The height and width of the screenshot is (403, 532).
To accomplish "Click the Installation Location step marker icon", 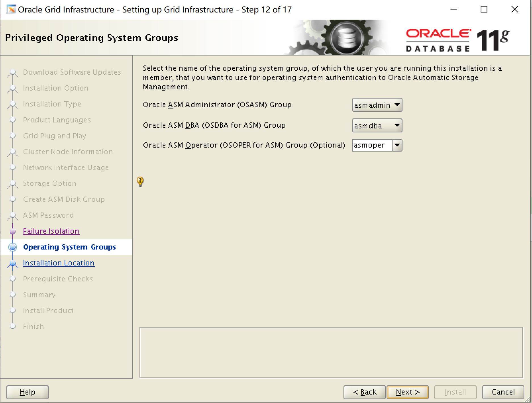I will (x=12, y=264).
